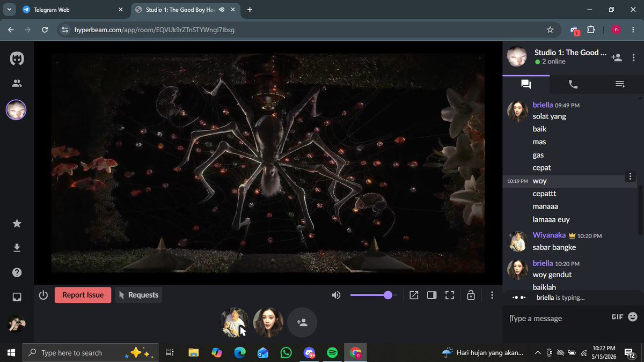Click the 'solat yang' message
The image size is (644, 362).
pyautogui.click(x=549, y=116)
